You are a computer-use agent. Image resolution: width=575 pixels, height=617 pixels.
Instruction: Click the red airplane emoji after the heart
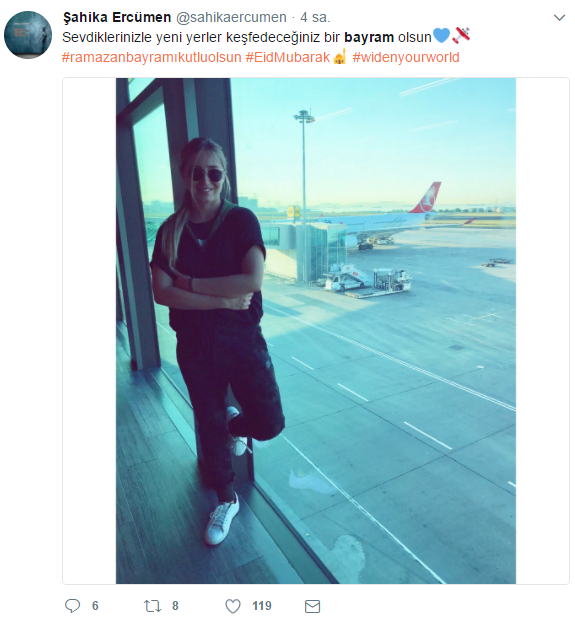coord(461,35)
